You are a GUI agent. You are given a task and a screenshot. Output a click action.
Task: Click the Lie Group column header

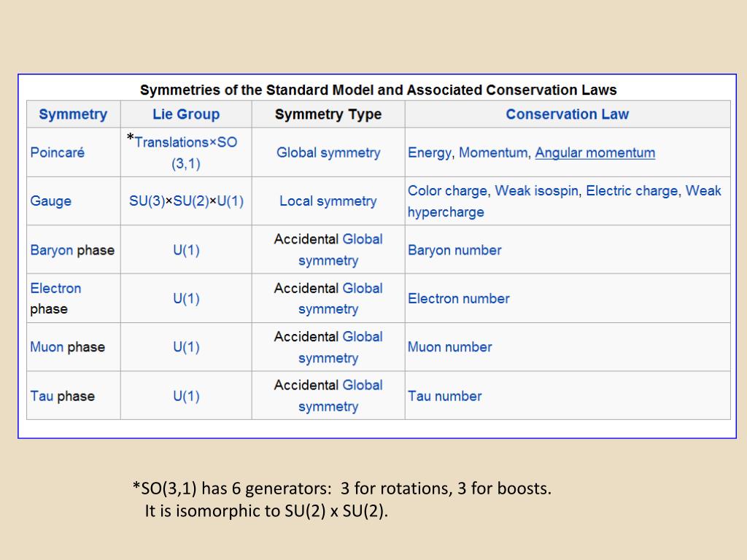click(186, 114)
